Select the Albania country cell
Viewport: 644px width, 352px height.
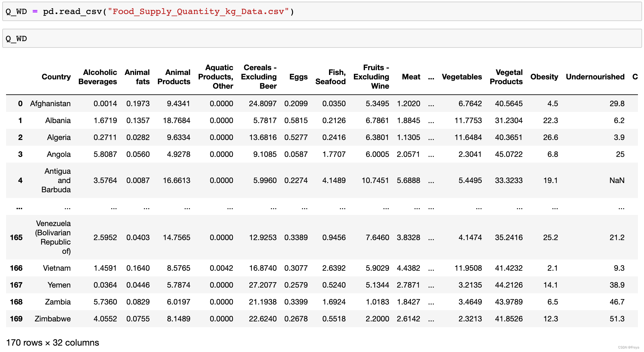[x=58, y=121]
